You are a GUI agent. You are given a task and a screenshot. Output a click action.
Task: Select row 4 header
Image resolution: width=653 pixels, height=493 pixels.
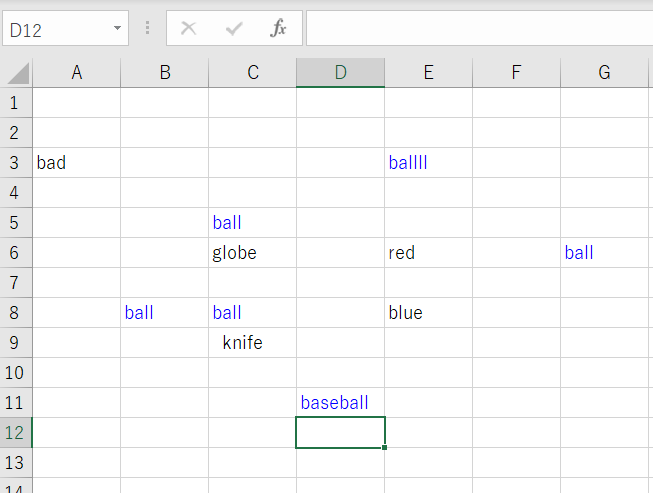(x=16, y=193)
